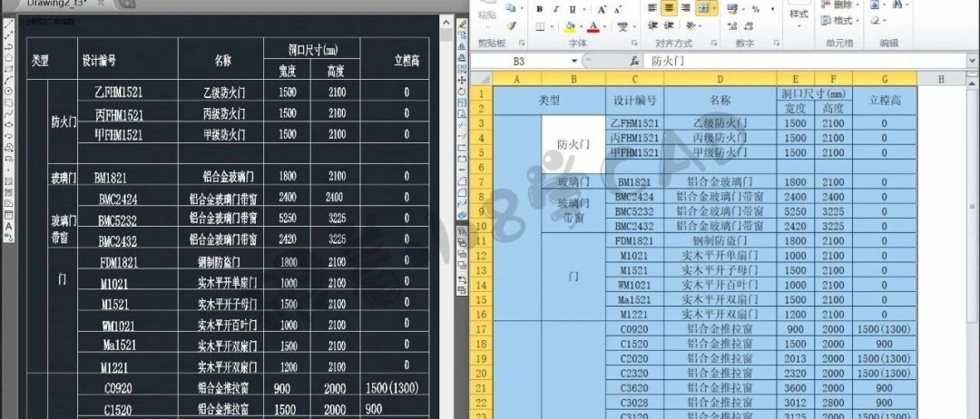Open the 数字 number dialog launcher
Viewport: 980px width, 419px height.
tap(777, 44)
